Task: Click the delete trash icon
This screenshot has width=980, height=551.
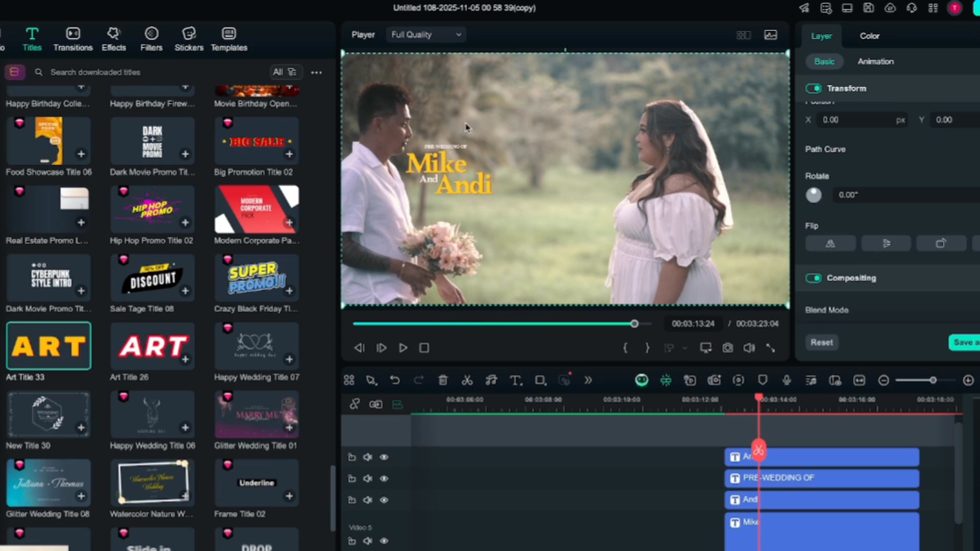Action: (443, 380)
